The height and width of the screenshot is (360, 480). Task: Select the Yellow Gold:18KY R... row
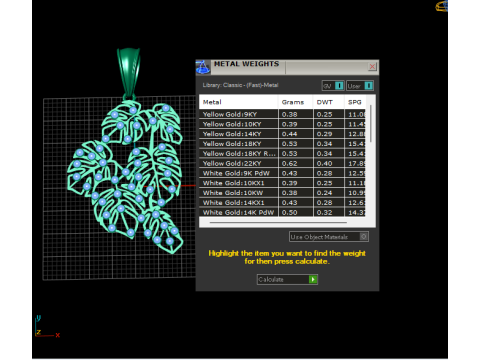point(282,154)
